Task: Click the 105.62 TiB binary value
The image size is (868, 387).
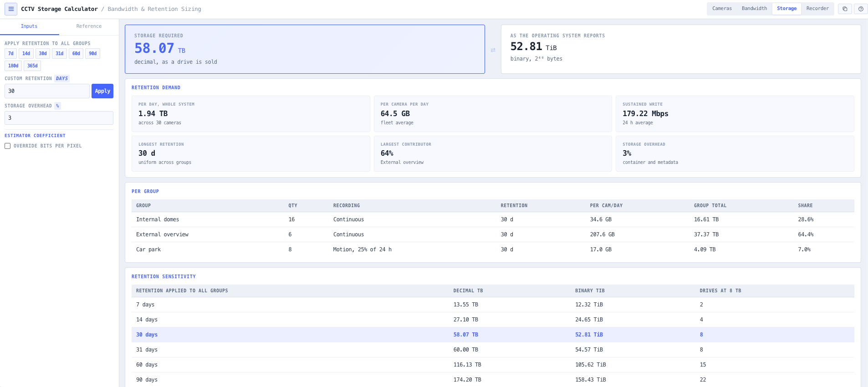Action: tap(590, 365)
